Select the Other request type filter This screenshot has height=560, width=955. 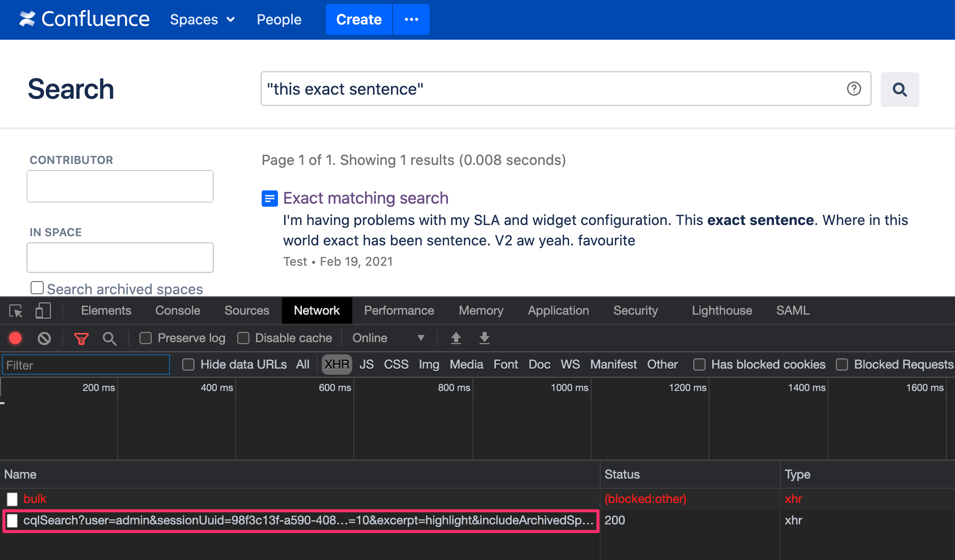[x=662, y=365]
